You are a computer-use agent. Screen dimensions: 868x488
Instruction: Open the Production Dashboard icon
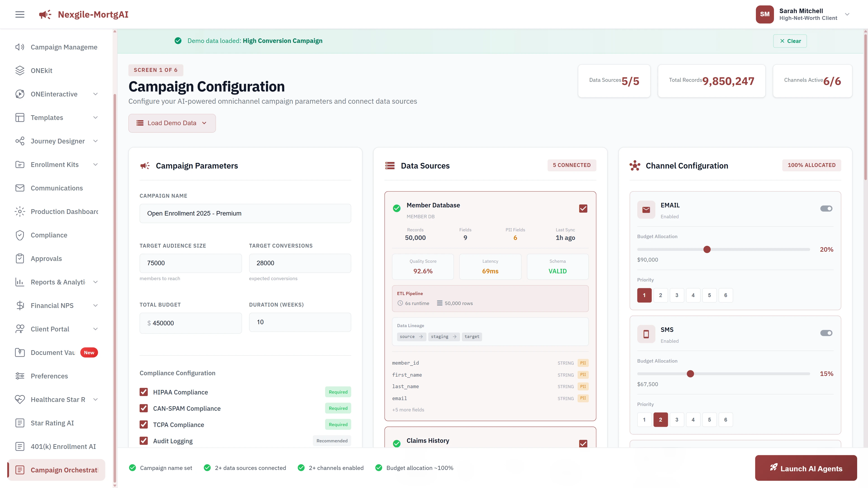pos(19,211)
